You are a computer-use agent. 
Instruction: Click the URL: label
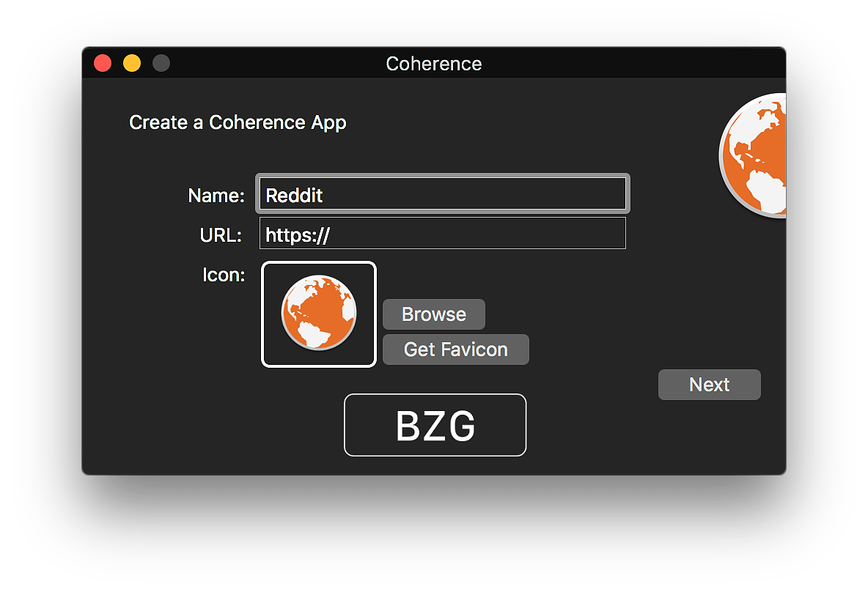(221, 235)
